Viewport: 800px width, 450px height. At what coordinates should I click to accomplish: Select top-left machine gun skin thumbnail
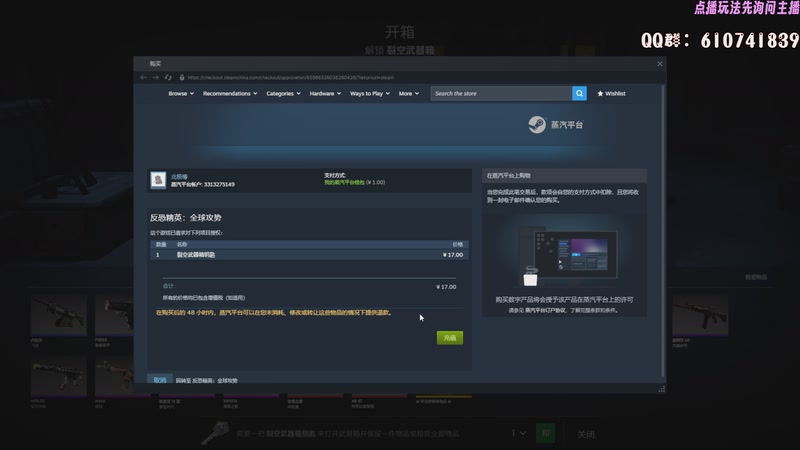pyautogui.click(x=58, y=315)
